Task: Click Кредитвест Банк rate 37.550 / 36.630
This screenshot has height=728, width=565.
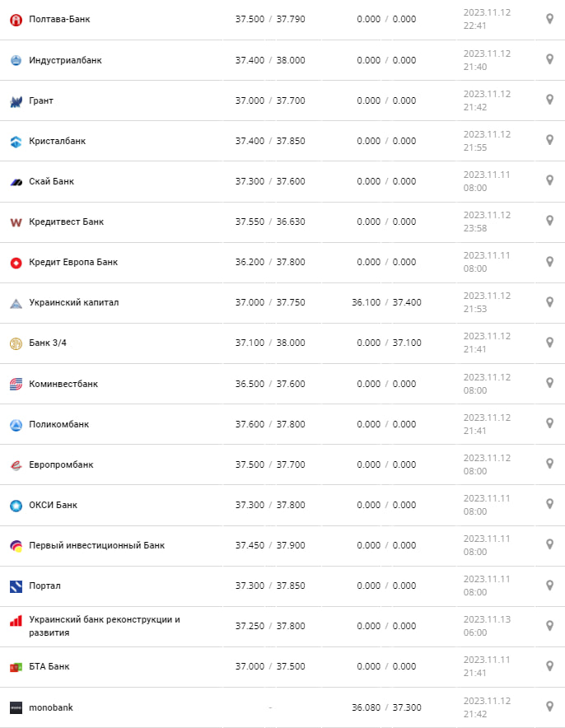Action: tap(269, 222)
